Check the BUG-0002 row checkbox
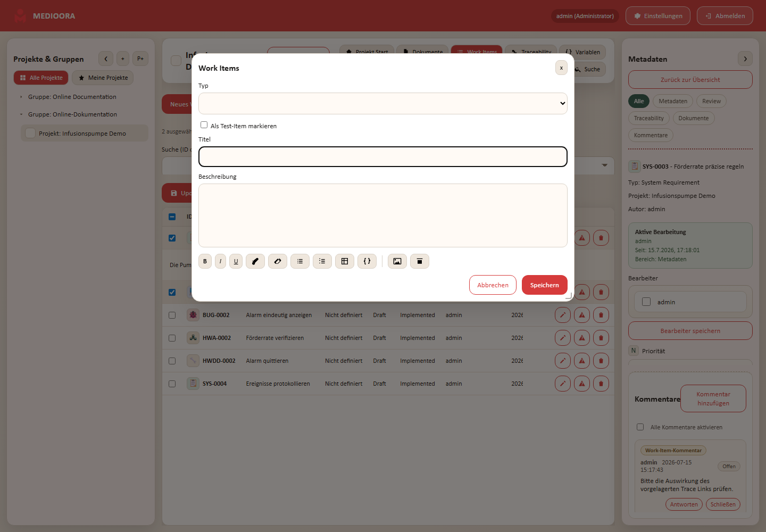 pos(172,315)
